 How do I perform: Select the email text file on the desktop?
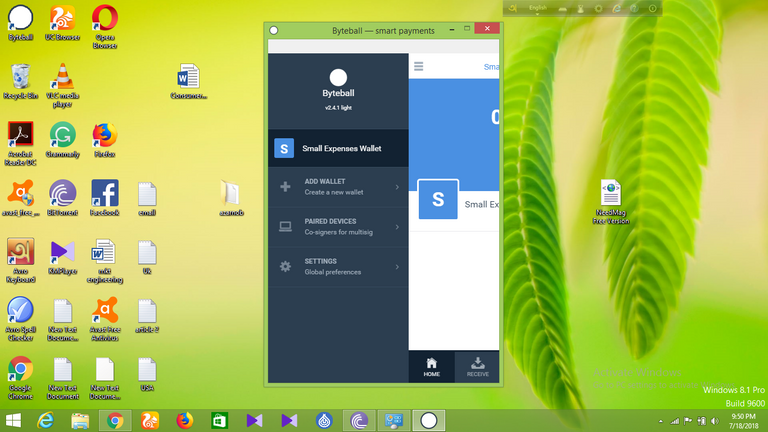pyautogui.click(x=147, y=198)
